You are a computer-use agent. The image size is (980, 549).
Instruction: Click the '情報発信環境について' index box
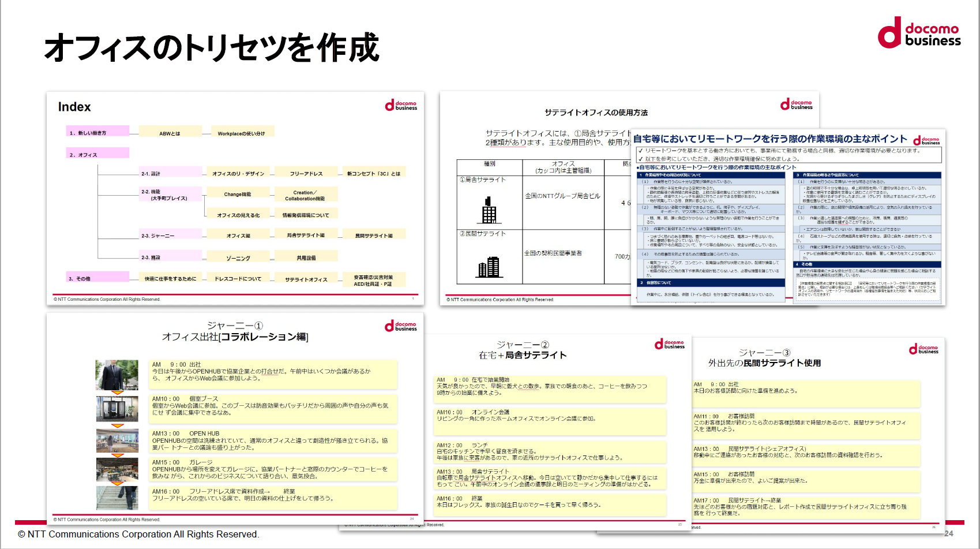click(x=306, y=215)
